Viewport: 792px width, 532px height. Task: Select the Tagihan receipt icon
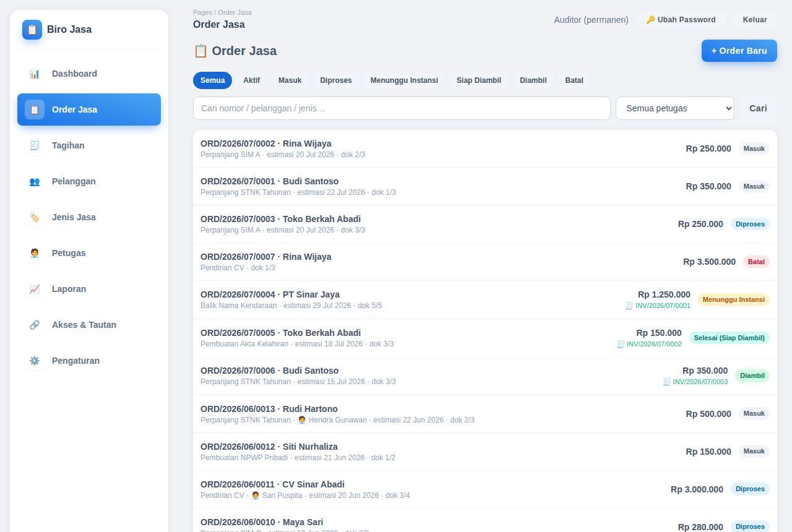(35, 145)
